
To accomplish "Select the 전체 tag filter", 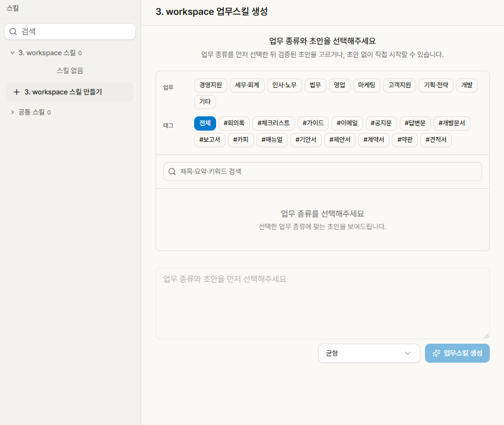I will [x=205, y=123].
